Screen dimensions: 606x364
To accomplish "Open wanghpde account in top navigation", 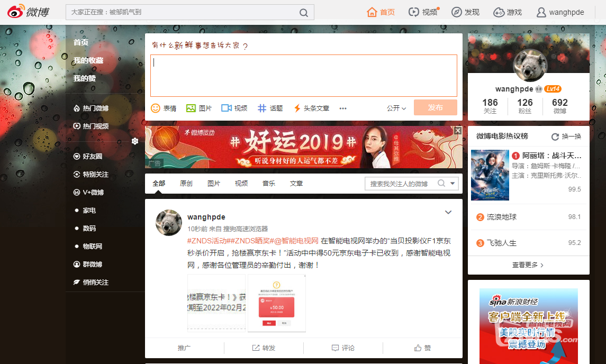I will pos(560,12).
